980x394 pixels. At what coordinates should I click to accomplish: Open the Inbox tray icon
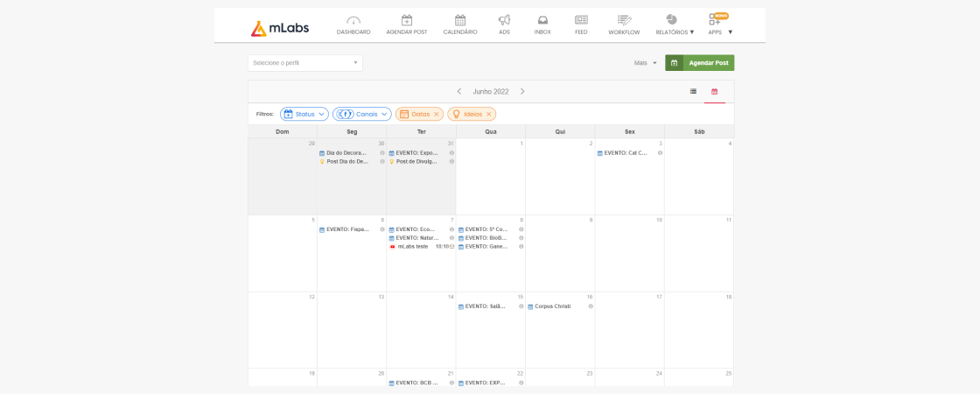click(542, 20)
